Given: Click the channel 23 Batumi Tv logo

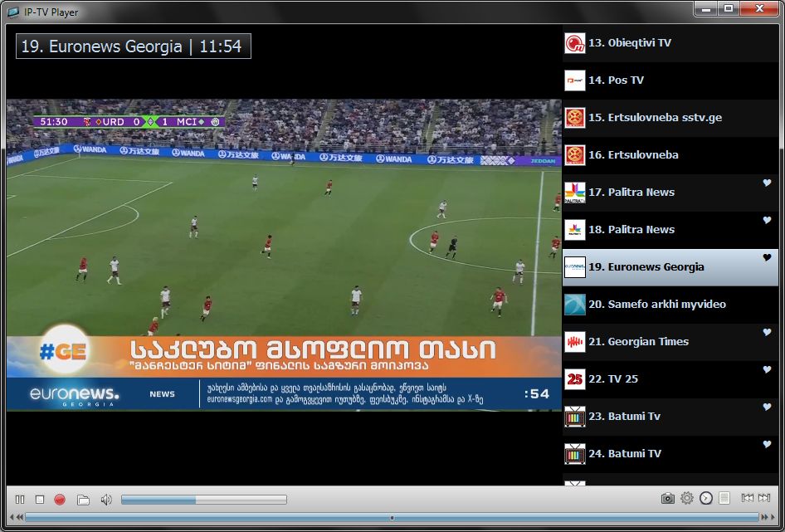Looking at the screenshot, I should (x=575, y=417).
